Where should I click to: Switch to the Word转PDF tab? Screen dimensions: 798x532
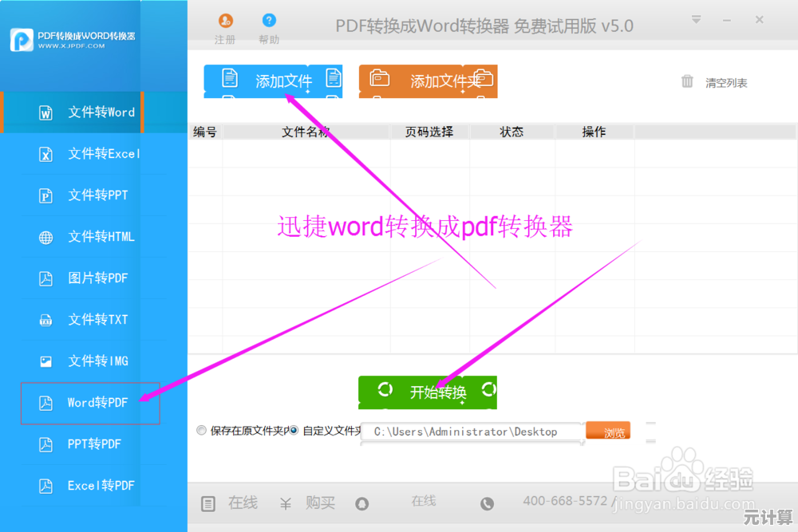pos(90,403)
